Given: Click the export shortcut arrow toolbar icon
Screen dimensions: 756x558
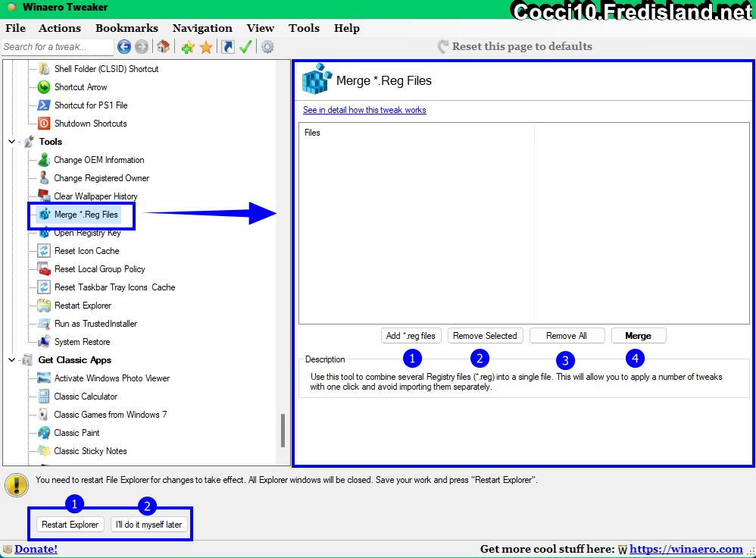Looking at the screenshot, I should [227, 47].
